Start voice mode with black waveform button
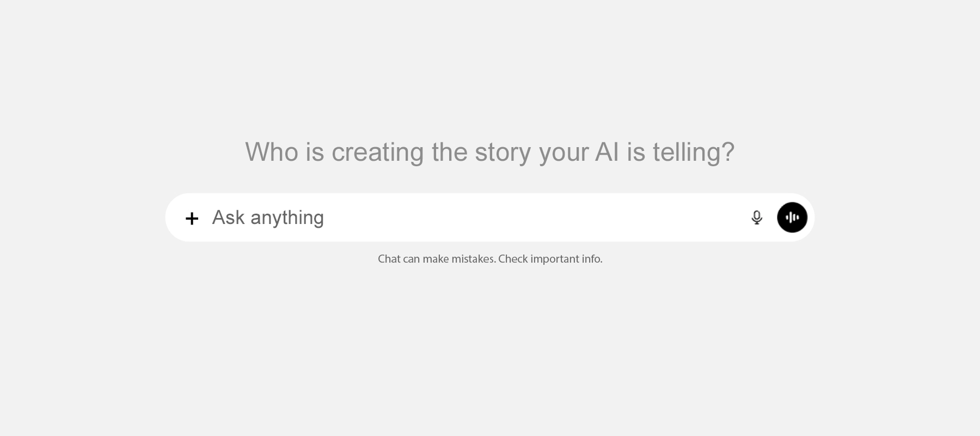 click(792, 217)
